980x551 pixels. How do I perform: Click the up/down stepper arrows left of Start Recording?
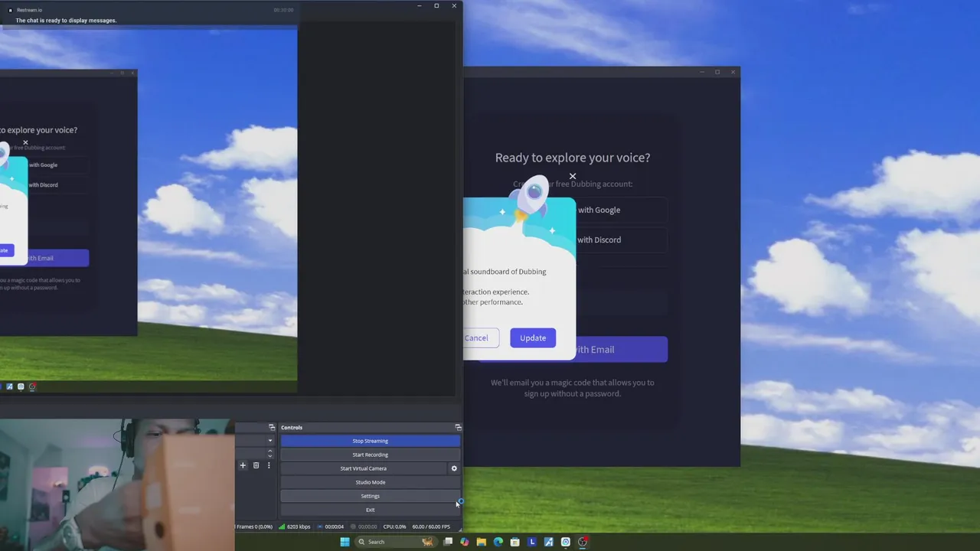coord(269,454)
